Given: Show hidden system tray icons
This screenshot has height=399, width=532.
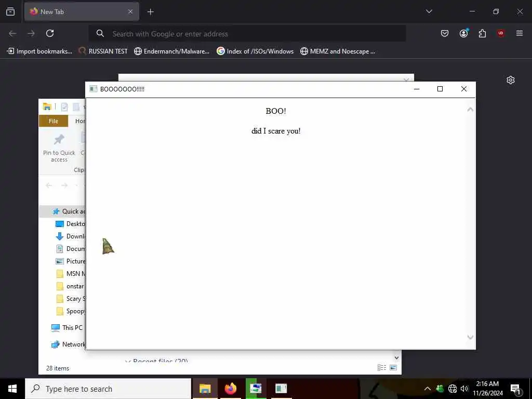Looking at the screenshot, I should pos(428,389).
